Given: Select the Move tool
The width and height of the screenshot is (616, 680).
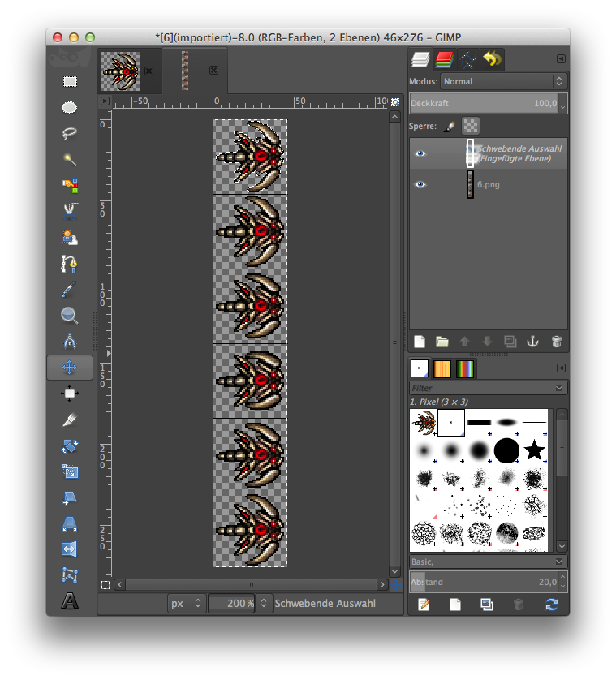Looking at the screenshot, I should (x=70, y=368).
